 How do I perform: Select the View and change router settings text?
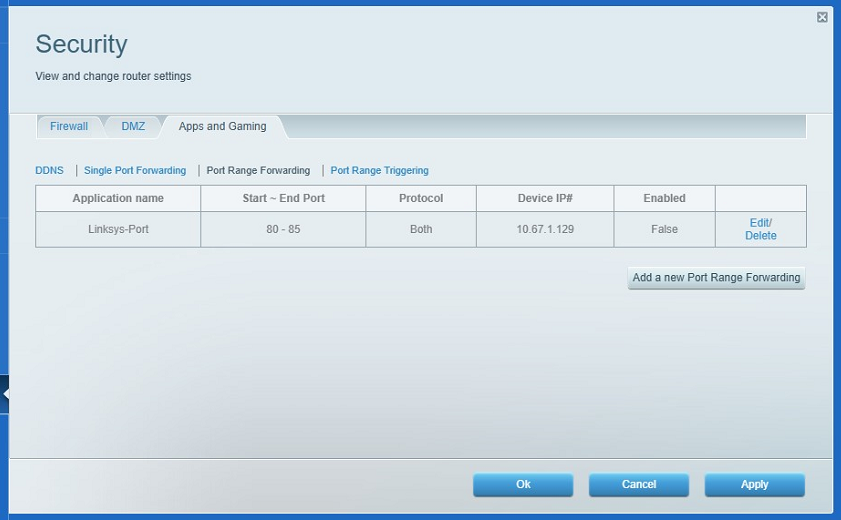pos(113,76)
